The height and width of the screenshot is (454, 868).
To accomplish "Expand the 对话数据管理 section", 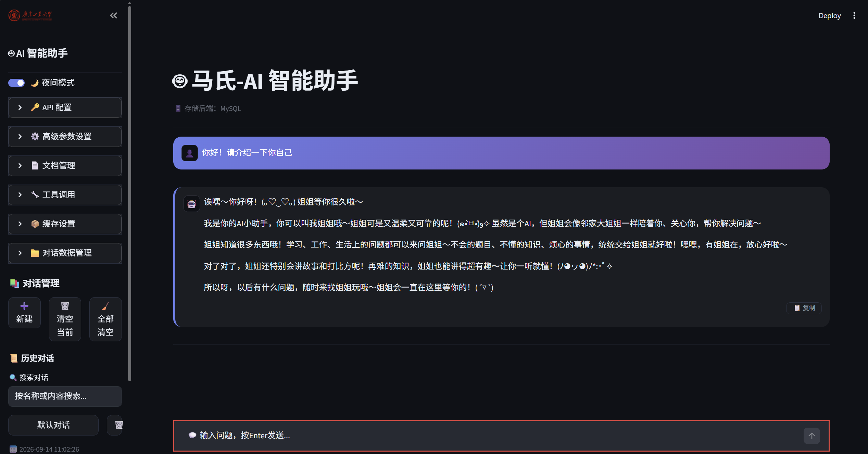I will pos(65,253).
